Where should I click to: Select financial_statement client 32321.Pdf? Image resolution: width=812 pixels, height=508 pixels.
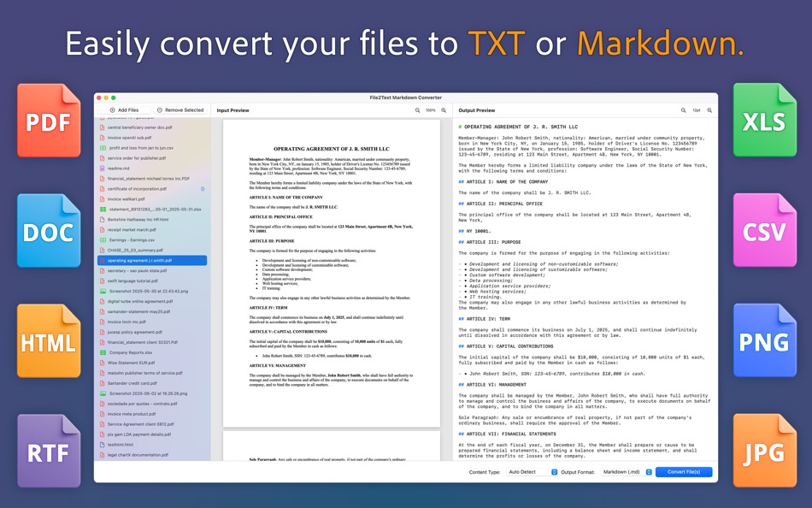pyautogui.click(x=143, y=343)
